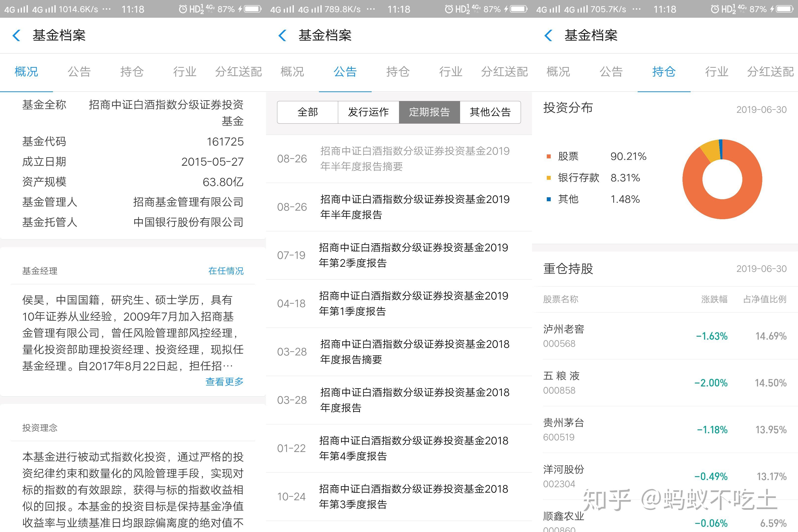The height and width of the screenshot is (532, 798).
Task: Open the 五粮液 000858 holding row
Action: [x=665, y=383]
